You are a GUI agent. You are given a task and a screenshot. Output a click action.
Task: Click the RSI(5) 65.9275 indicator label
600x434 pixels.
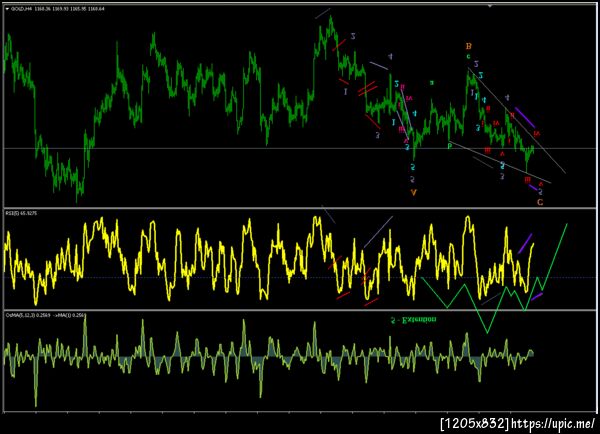tap(21, 213)
